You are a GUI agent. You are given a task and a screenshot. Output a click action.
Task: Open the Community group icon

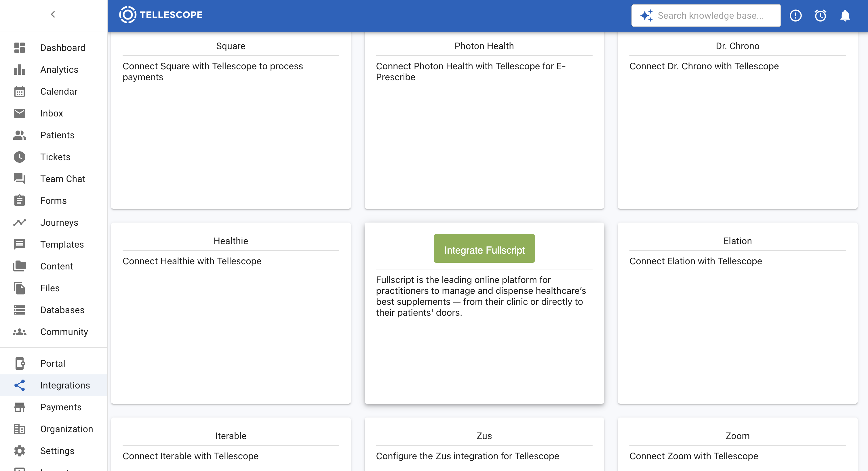20,332
